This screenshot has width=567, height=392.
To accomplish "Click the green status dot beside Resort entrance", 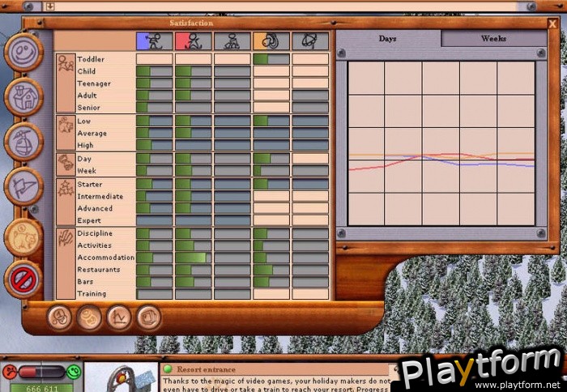I will tap(168, 369).
